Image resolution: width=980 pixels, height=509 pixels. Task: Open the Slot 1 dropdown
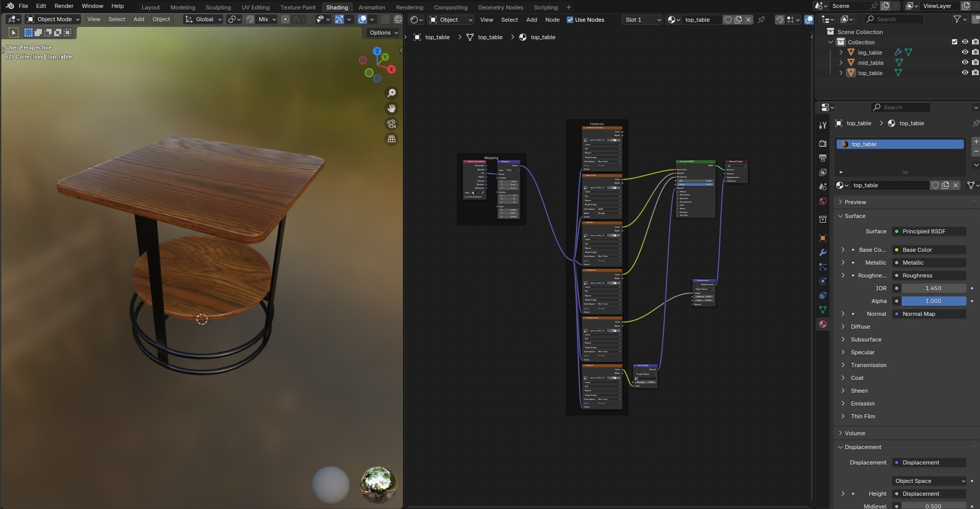(642, 20)
